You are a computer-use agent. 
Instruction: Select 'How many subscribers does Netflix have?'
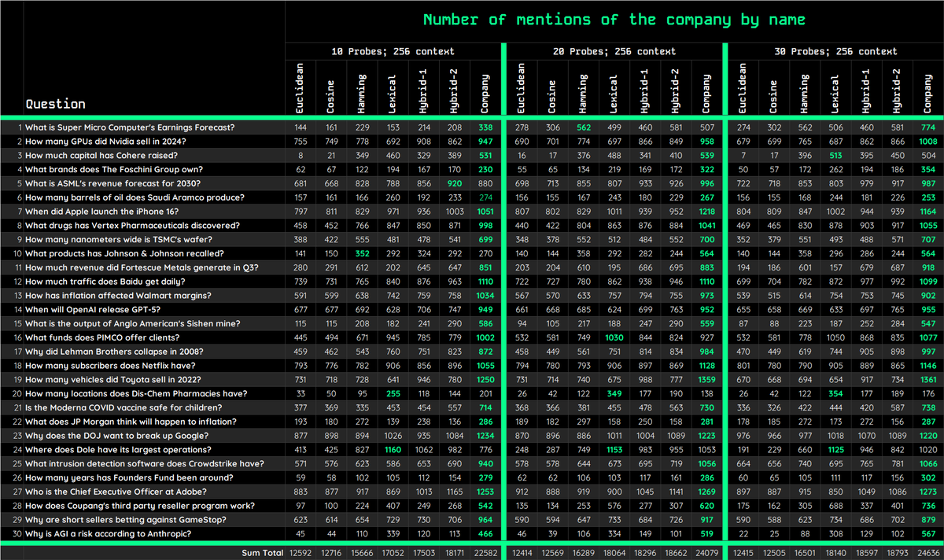(110, 365)
